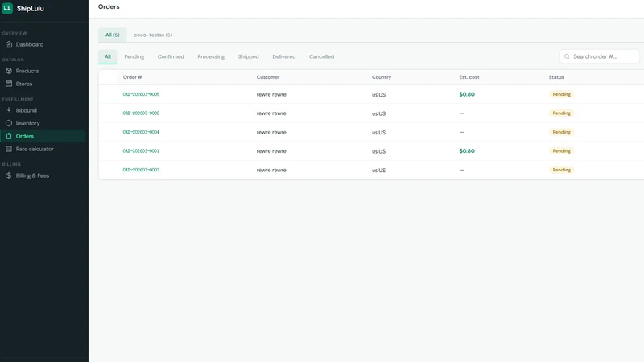This screenshot has height=362, width=644.
Task: Filter orders by Pending tab
Action: click(x=134, y=56)
